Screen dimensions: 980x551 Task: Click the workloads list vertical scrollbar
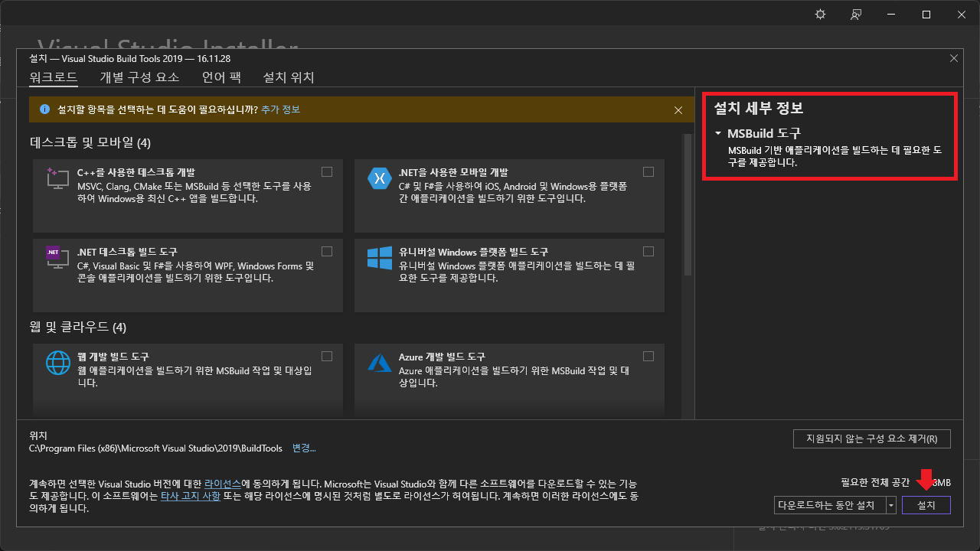point(688,207)
